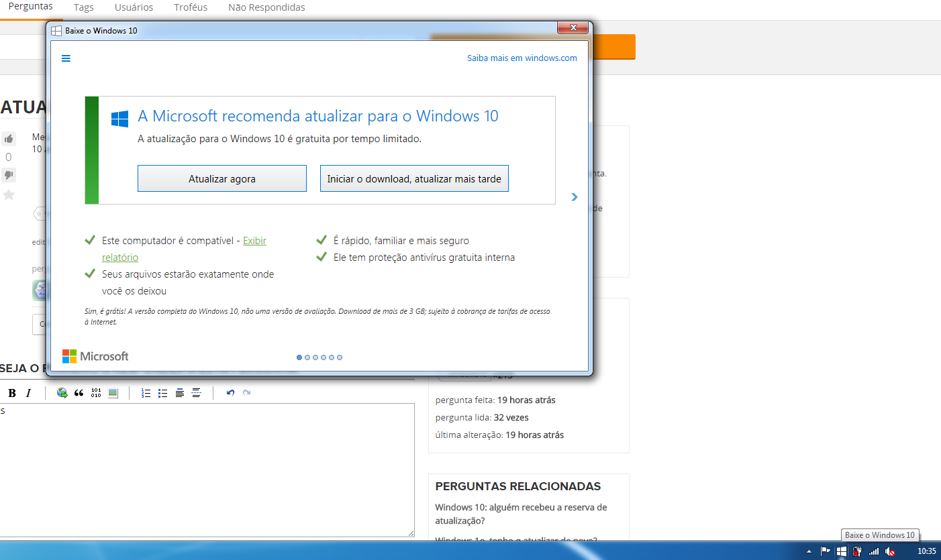
Task: Show hidden tray icons with the arrow
Action: point(809,551)
